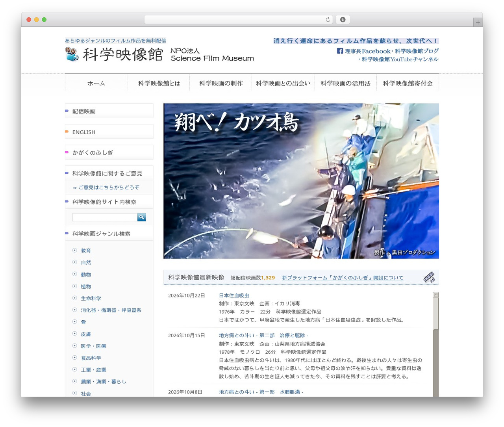This screenshot has width=504, height=427.
Task: Open the 新プラットフォーム「かがくのふしぎ」開設について link
Action: click(x=343, y=278)
